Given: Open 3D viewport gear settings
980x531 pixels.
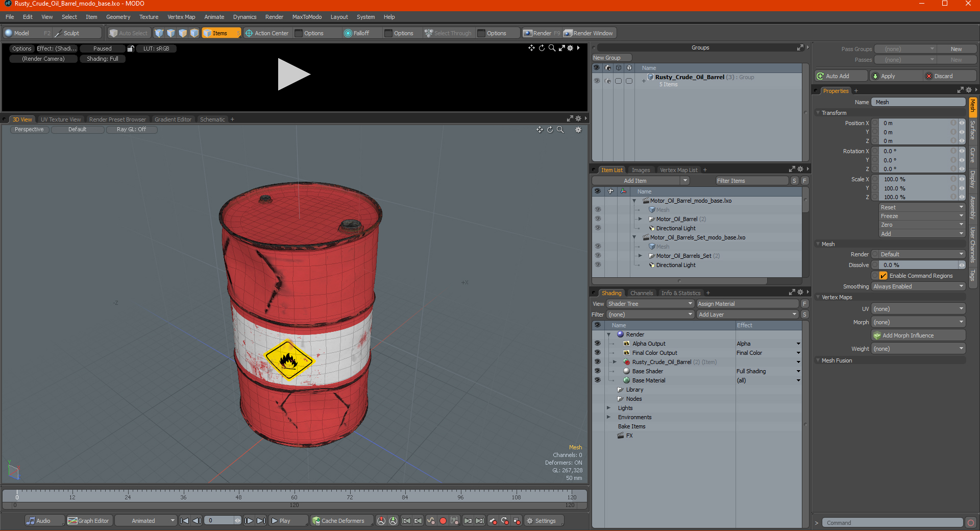Looking at the screenshot, I should (578, 130).
